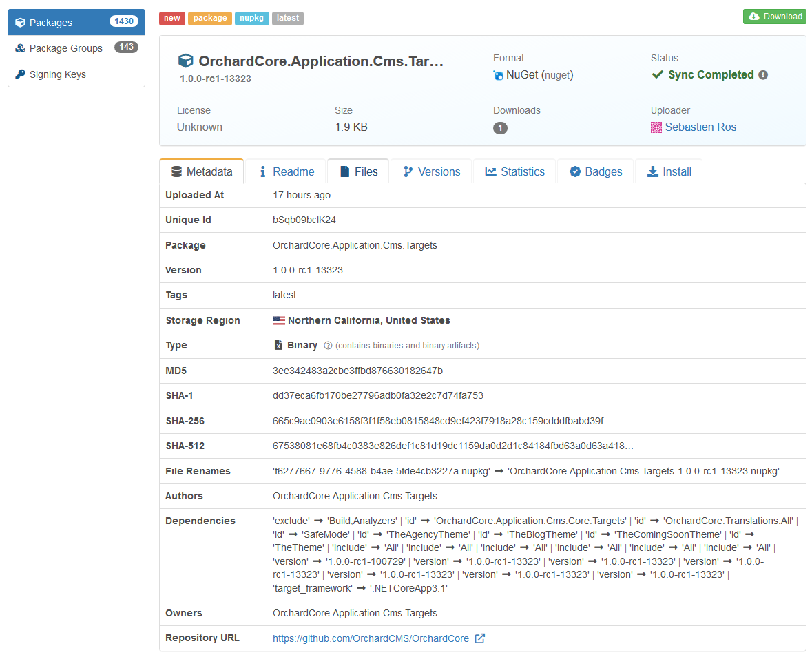View the Versions tab

pos(431,171)
